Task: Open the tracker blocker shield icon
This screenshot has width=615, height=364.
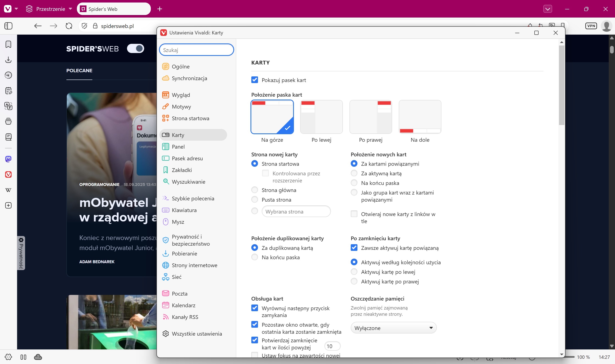Action: [x=84, y=26]
